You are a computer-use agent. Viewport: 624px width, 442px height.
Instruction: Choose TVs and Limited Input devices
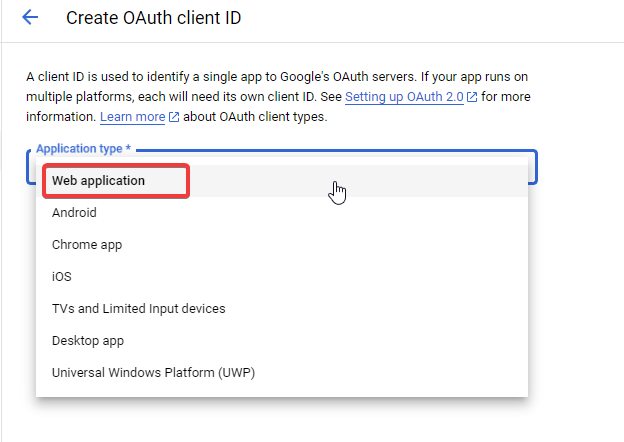click(139, 309)
